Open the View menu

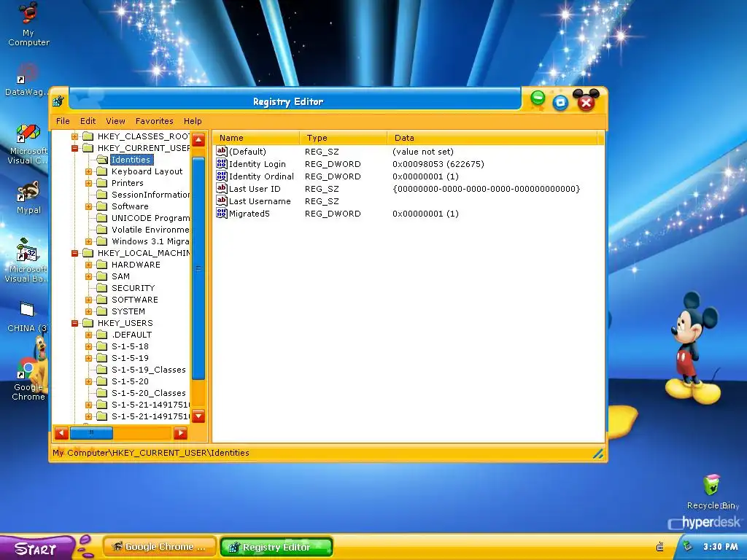pos(115,121)
